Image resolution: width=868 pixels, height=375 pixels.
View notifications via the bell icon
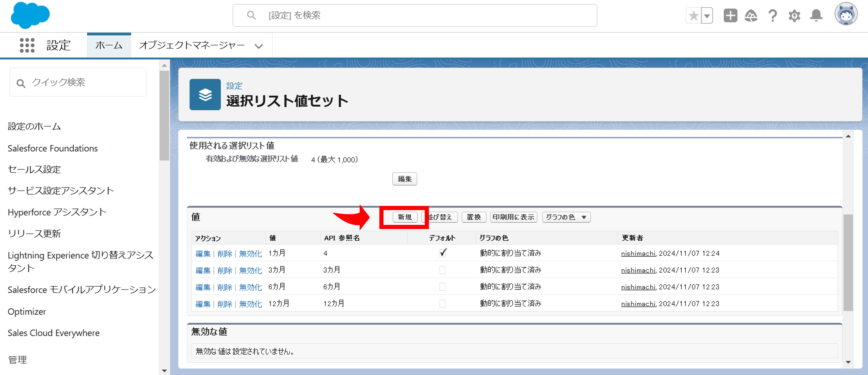pyautogui.click(x=816, y=15)
